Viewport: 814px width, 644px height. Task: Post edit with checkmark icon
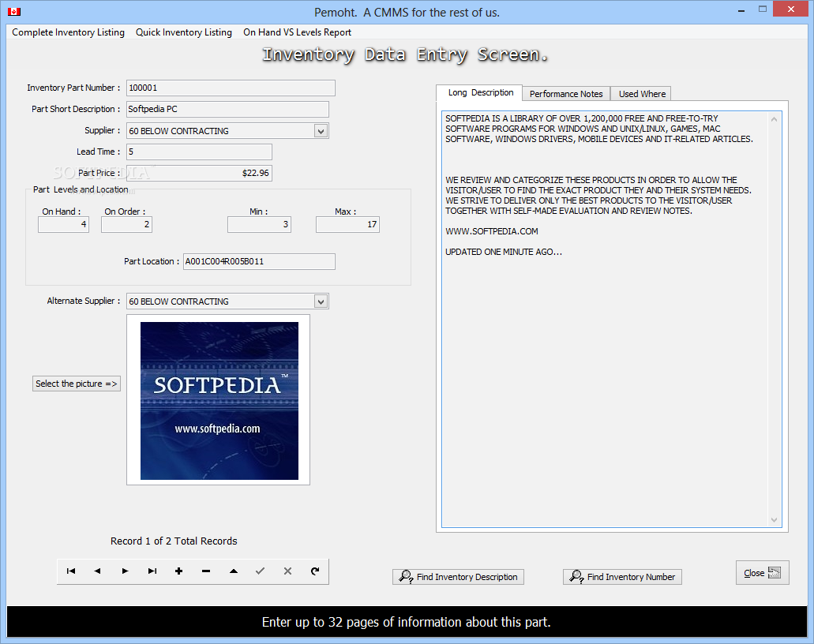(260, 571)
